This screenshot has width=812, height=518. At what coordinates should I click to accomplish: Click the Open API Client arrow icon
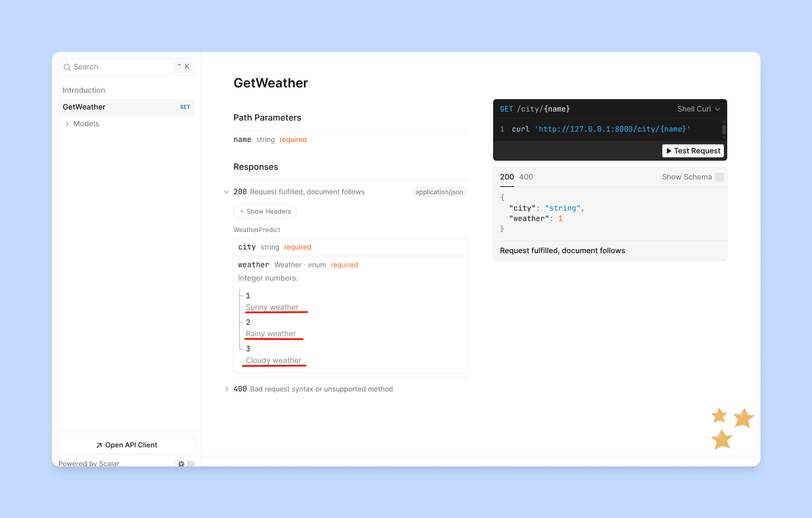[x=99, y=445]
